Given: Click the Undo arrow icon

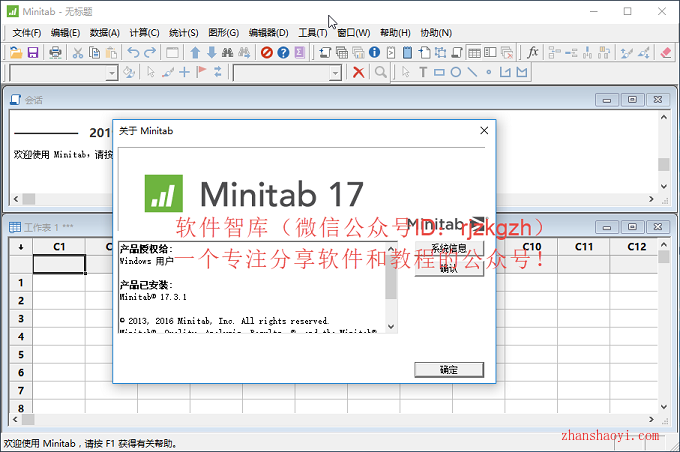Looking at the screenshot, I should tap(133, 52).
